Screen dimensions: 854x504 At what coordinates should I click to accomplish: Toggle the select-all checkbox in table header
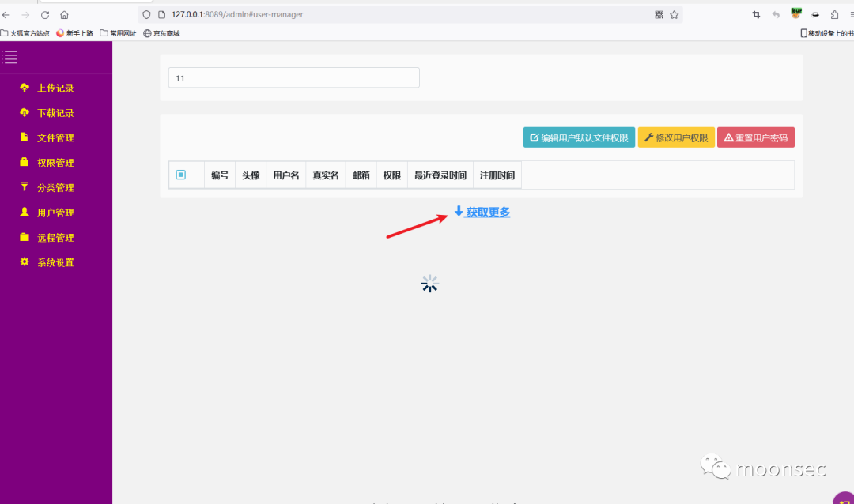coord(181,175)
